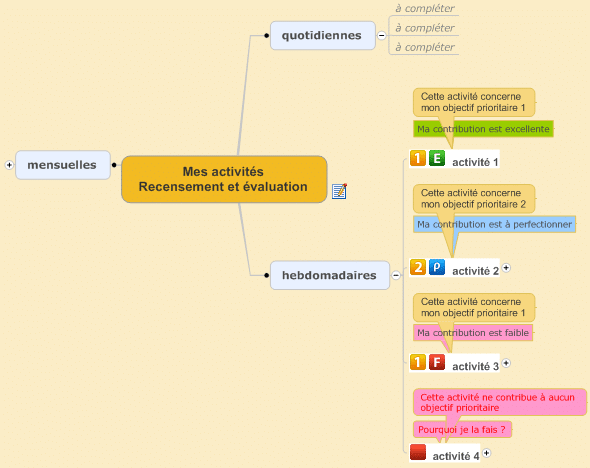The image size is (590, 468).
Task: Collapse the hebdomadaires branch
Action: tap(396, 275)
